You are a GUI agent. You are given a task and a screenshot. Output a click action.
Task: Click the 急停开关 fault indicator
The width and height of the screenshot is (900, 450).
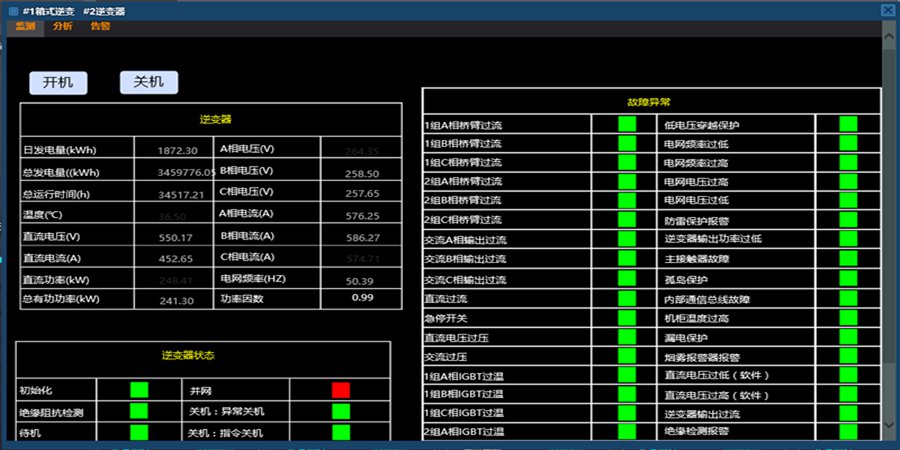click(627, 318)
